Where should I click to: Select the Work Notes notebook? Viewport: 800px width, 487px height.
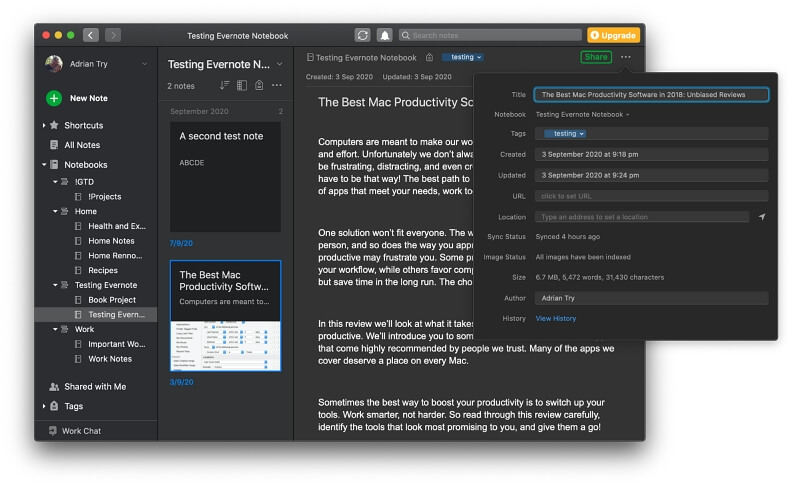(x=110, y=359)
